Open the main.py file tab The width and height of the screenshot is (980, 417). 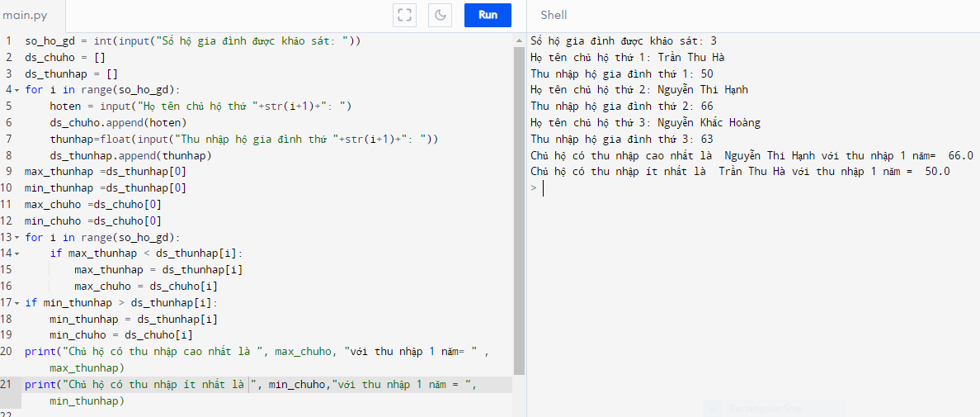pos(23,15)
